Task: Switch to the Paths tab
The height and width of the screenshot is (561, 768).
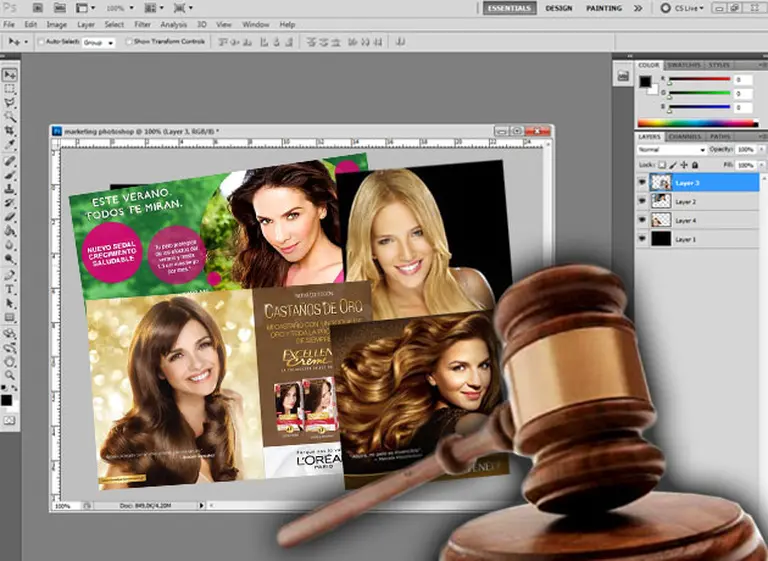Action: pos(720,136)
